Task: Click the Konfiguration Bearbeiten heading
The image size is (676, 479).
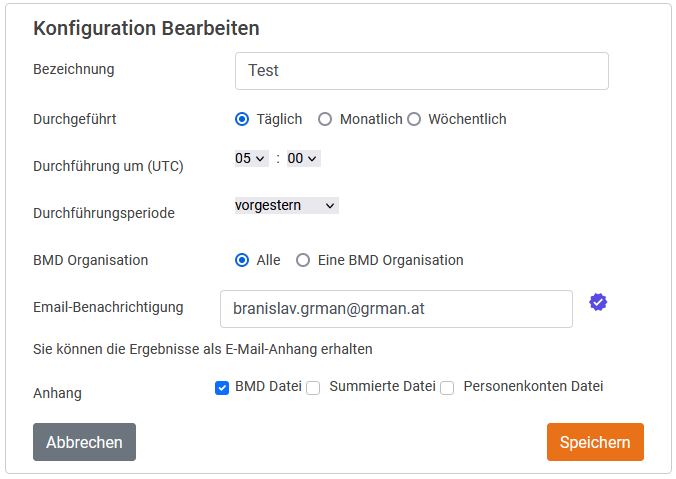Action: click(x=146, y=28)
